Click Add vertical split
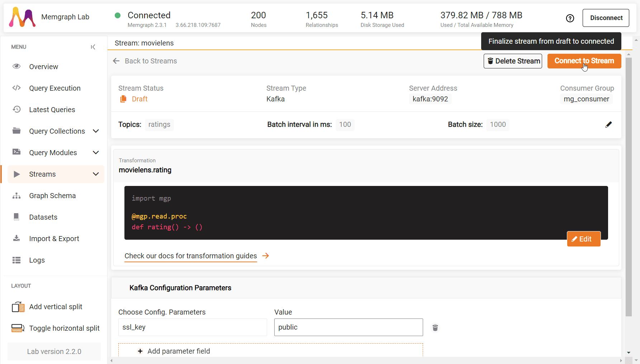This screenshot has height=364, width=640. 55,307
